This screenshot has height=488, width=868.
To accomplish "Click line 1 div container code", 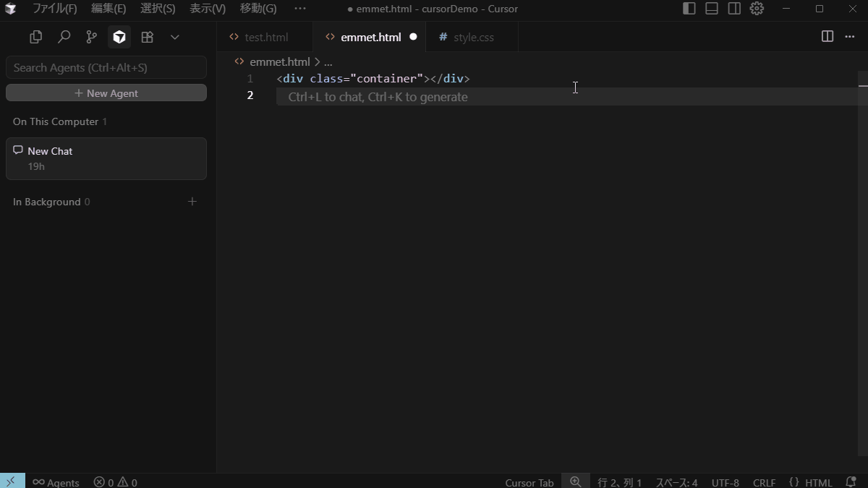I will (373, 79).
